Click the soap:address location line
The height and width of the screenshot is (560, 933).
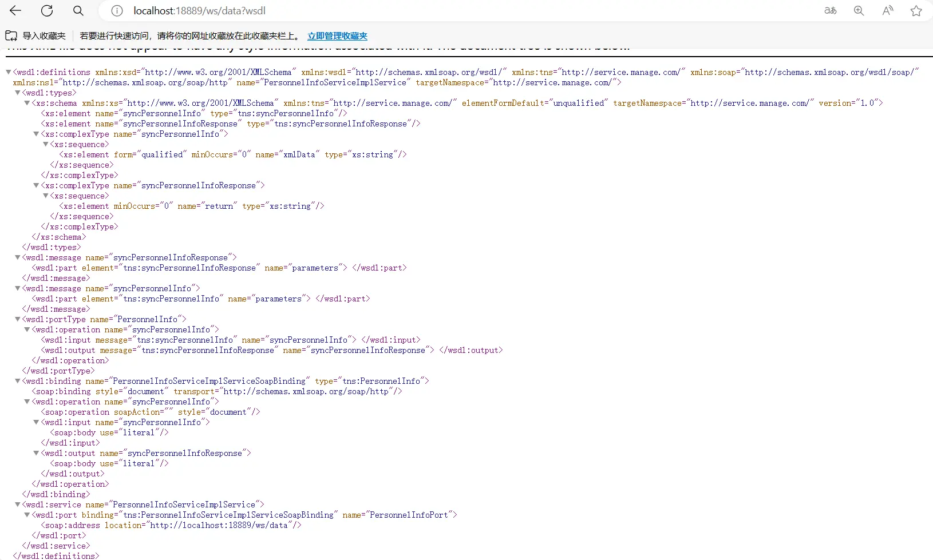[171, 525]
